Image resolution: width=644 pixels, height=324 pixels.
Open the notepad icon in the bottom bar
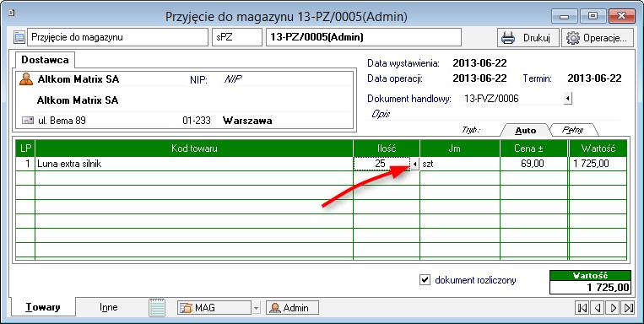click(157, 308)
